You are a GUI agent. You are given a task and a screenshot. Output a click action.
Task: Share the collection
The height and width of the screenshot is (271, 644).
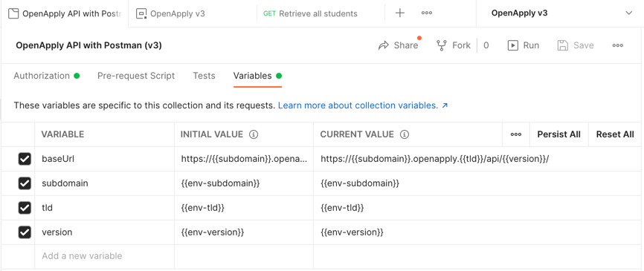click(398, 45)
